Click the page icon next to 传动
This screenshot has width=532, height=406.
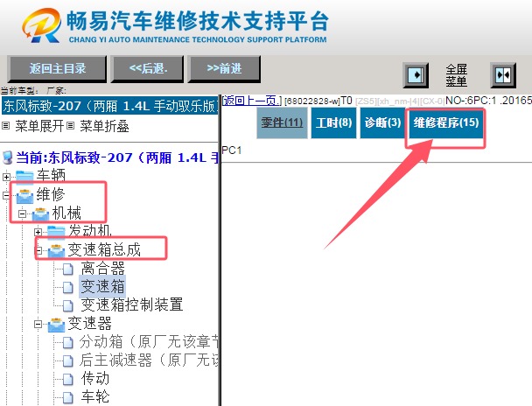point(68,379)
